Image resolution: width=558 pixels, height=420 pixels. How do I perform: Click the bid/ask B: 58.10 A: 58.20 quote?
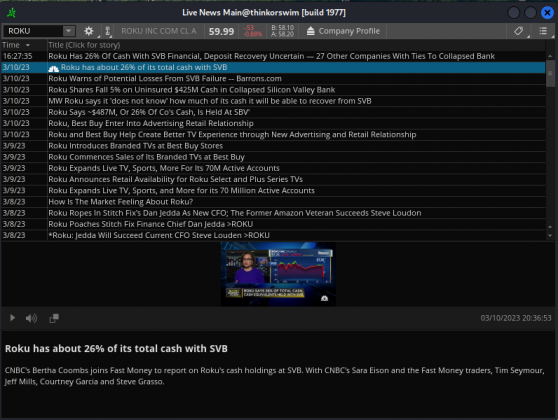click(x=283, y=31)
